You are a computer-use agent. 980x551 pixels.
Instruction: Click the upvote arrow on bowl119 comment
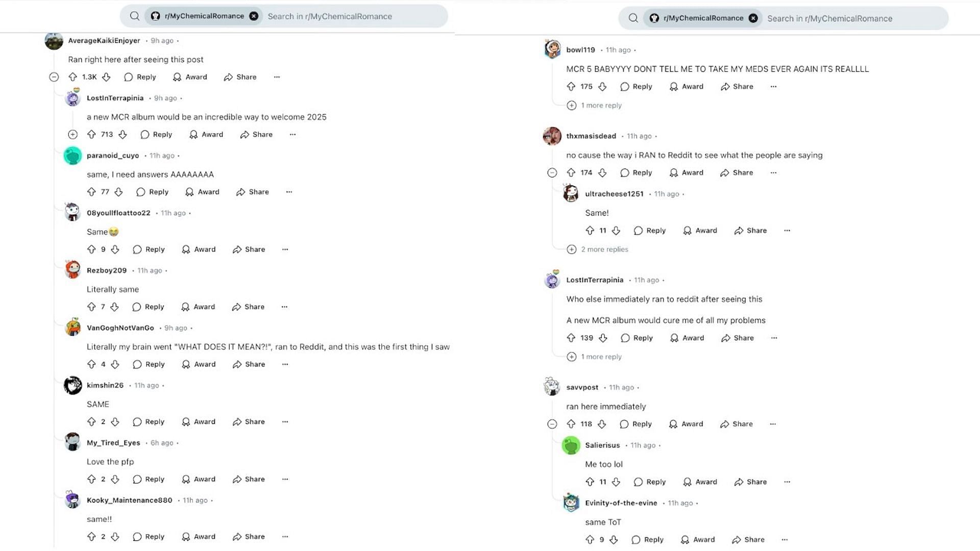(570, 86)
